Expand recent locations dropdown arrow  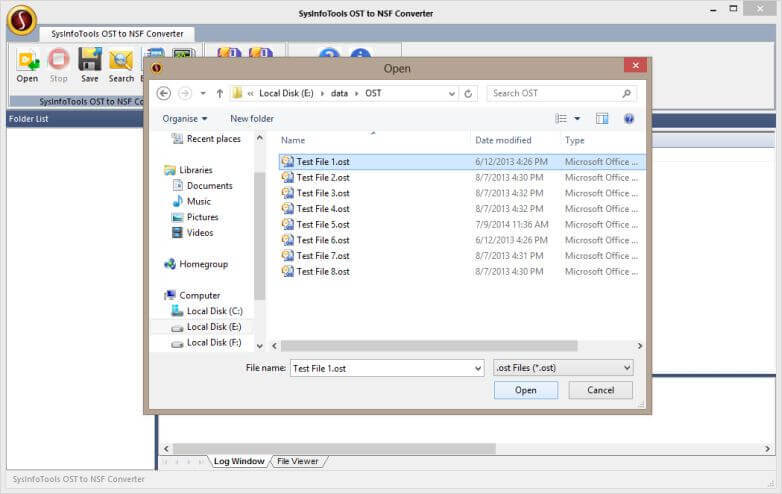pyautogui.click(x=202, y=93)
